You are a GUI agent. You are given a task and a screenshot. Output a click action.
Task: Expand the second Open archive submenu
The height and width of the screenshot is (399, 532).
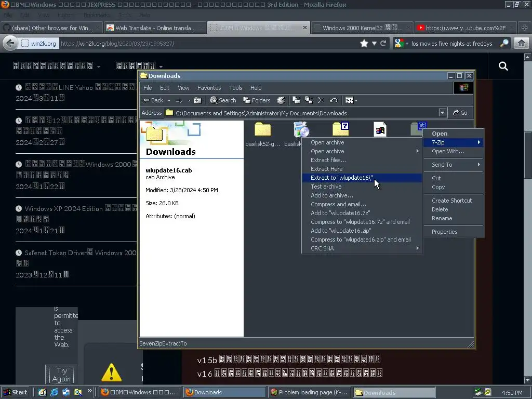tap(417, 151)
